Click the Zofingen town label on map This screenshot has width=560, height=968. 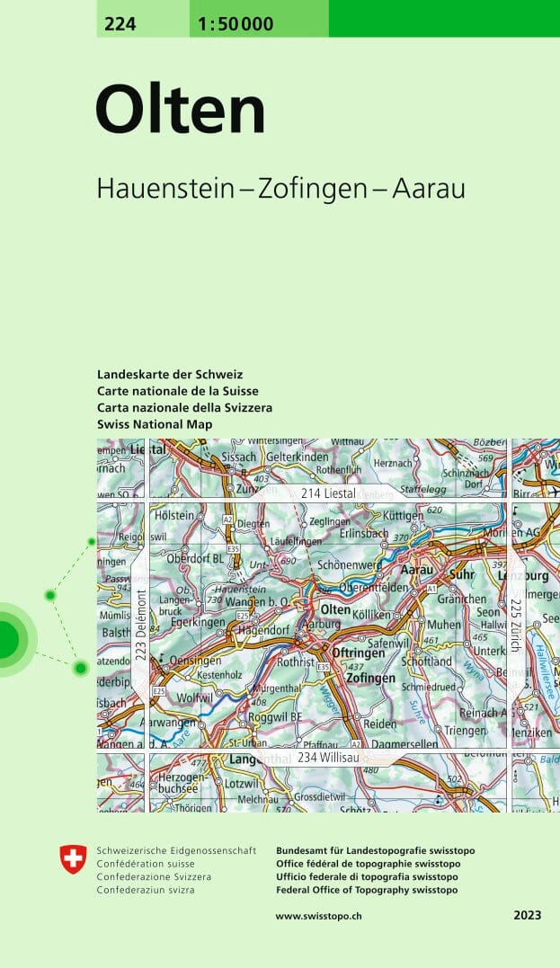370,679
